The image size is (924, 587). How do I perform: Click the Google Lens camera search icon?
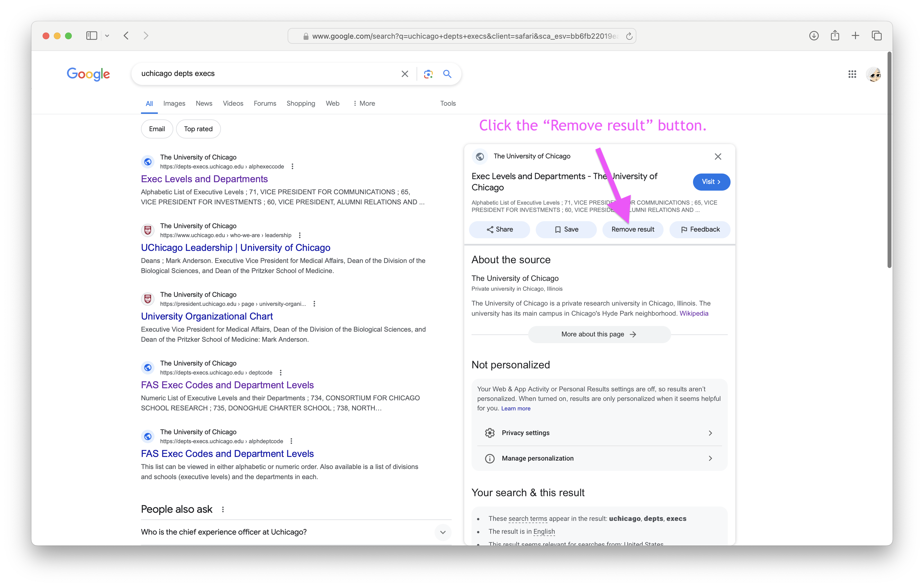(428, 74)
